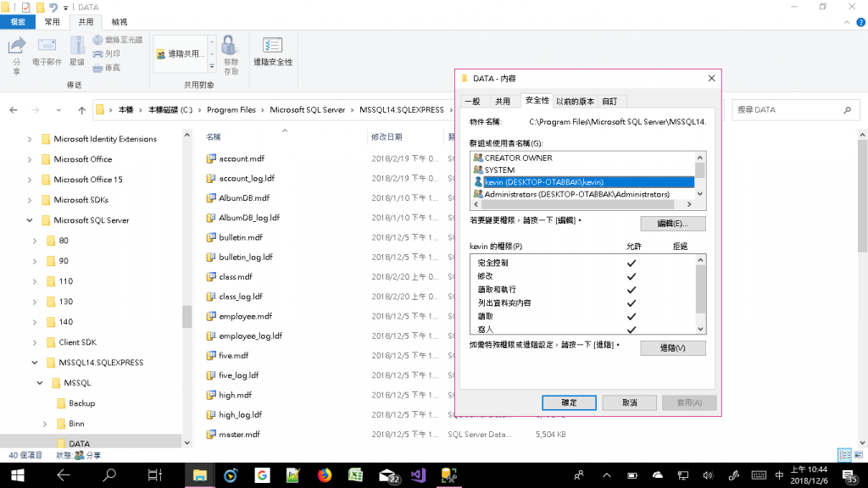This screenshot has width=868, height=488.
Task: Click 修改日期 column header
Action: (387, 136)
